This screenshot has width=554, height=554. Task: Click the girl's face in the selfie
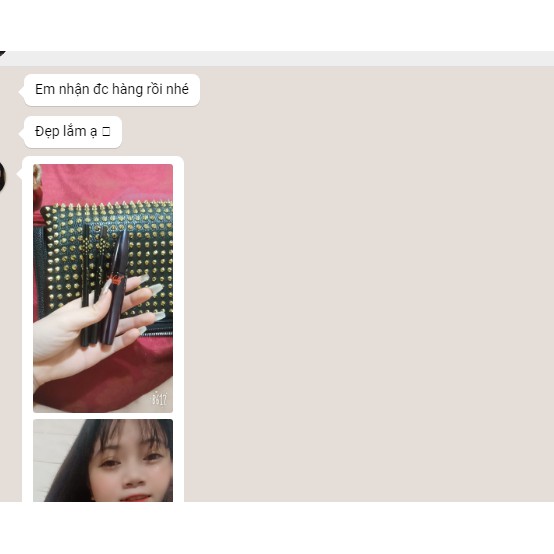click(131, 466)
